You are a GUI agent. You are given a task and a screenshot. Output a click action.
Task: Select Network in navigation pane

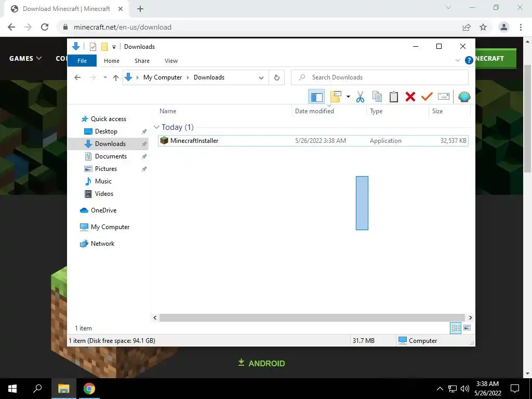click(102, 244)
